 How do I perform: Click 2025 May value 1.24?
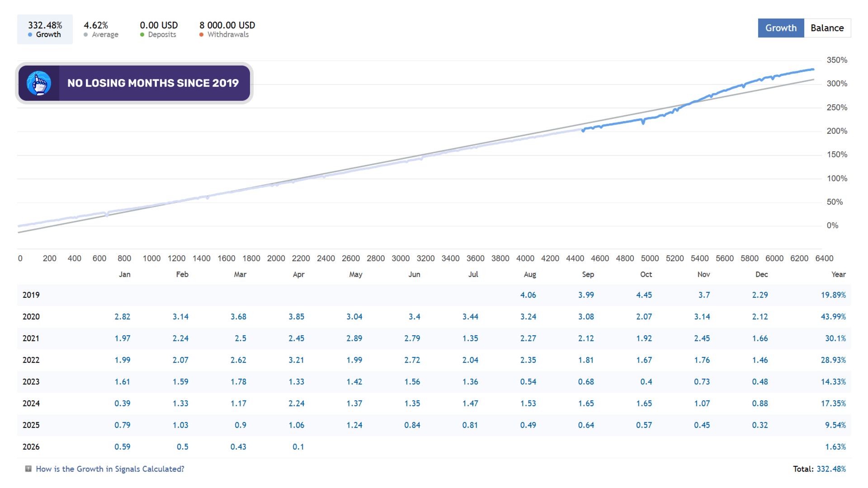[354, 425]
